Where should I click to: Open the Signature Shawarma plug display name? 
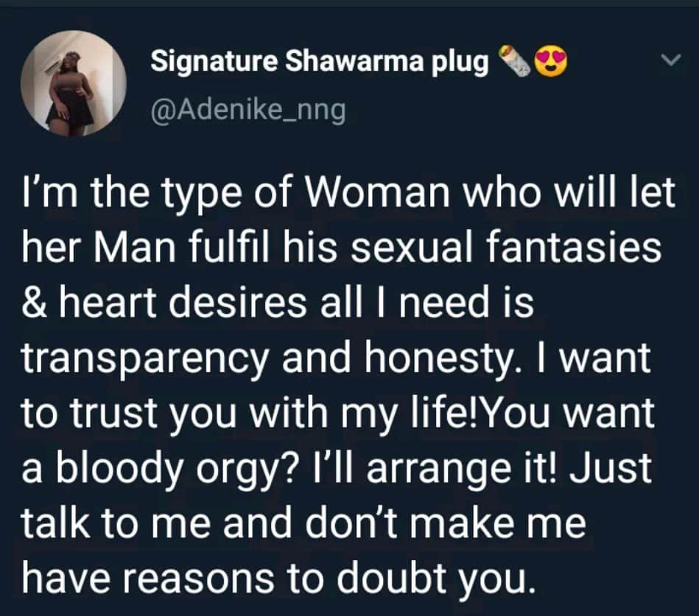pos(320,62)
